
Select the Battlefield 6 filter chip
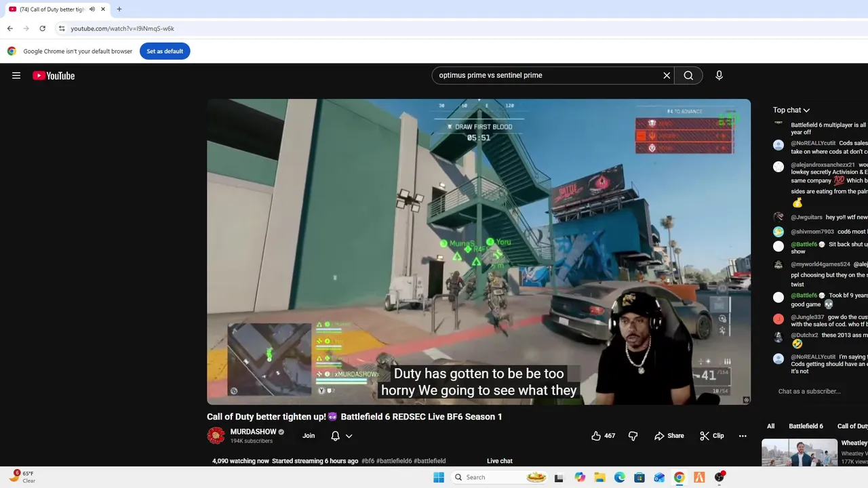pos(806,426)
